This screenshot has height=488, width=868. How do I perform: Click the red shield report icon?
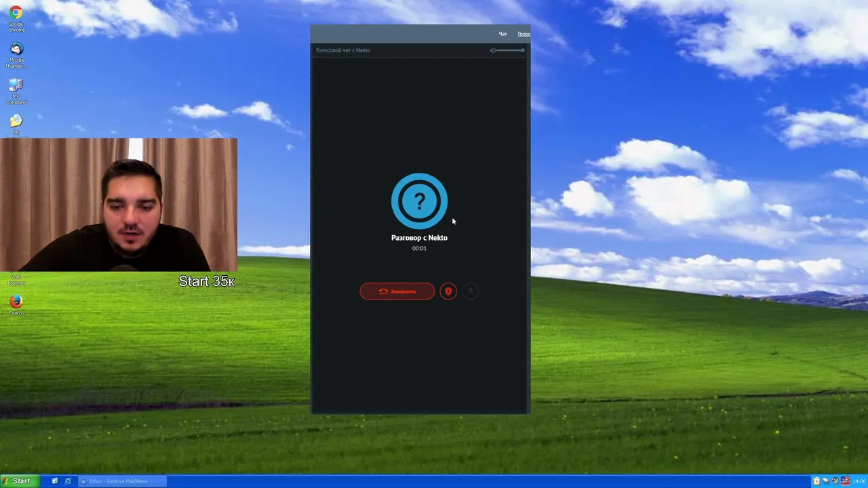pyautogui.click(x=448, y=291)
